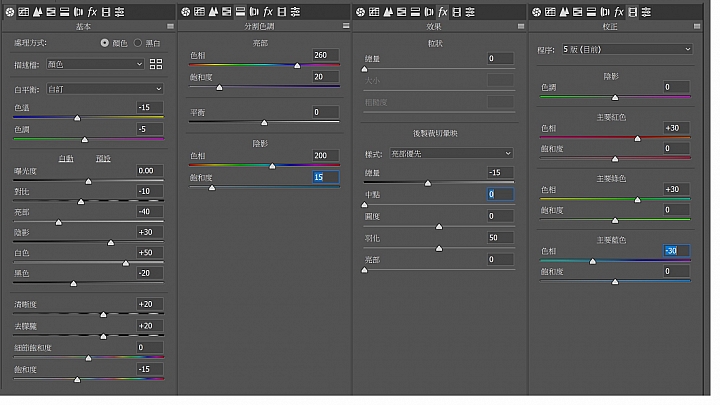Image resolution: width=720 pixels, height=405 pixels.
Task: Click the 清晰度 value field showing +20
Action: click(150, 304)
